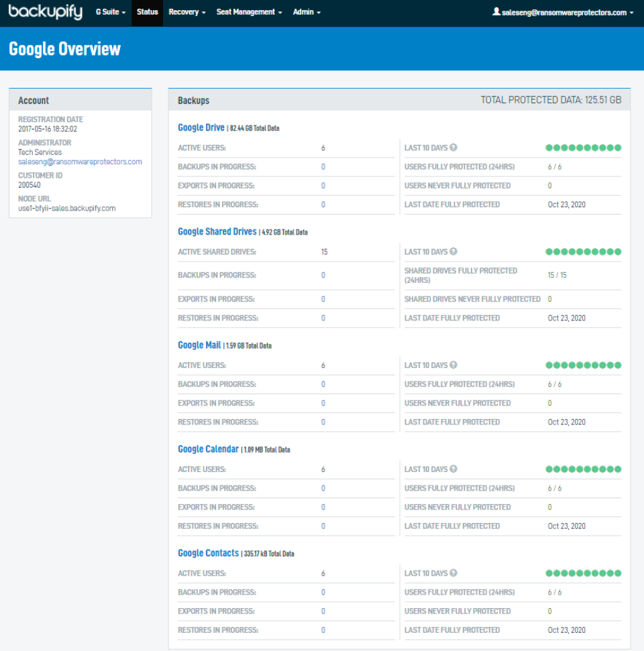The height and width of the screenshot is (651, 644).
Task: Open the G Suite dropdown menu
Action: click(109, 11)
